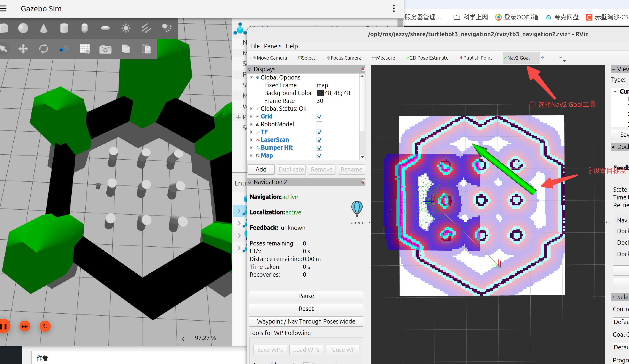Click the copy icon in Gazebo toolbar

click(126, 49)
